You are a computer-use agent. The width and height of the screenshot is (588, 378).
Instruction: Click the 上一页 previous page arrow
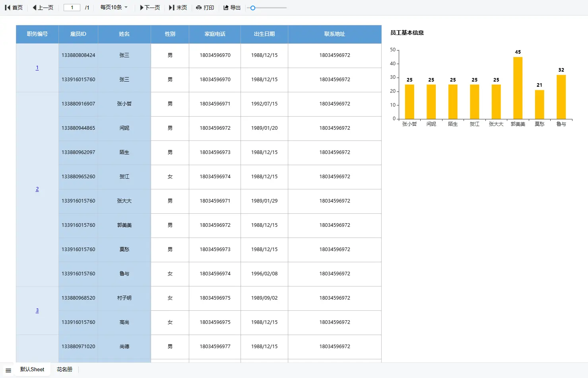(35, 8)
